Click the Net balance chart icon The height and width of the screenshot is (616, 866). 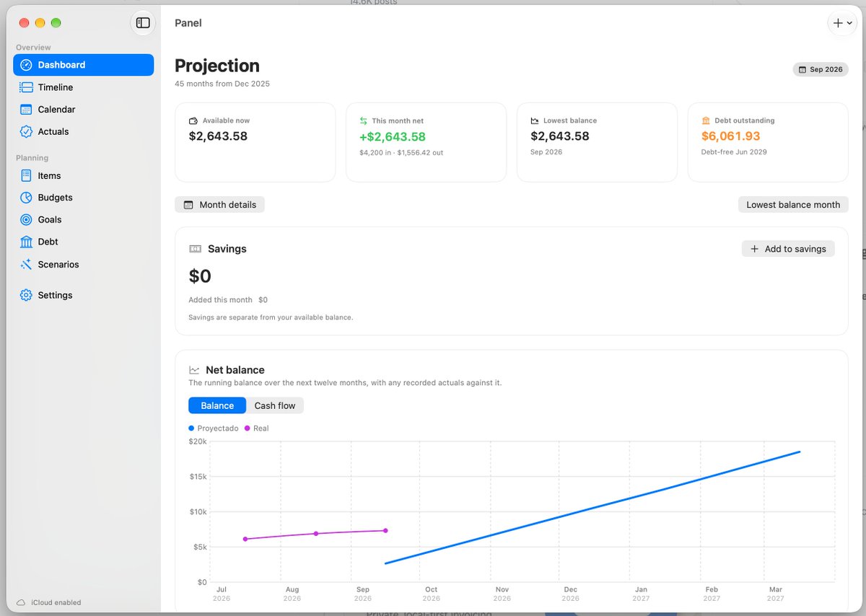pyautogui.click(x=194, y=370)
